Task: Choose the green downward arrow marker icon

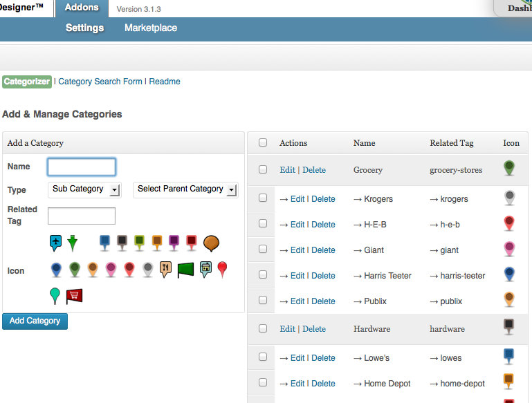Action: [73, 243]
